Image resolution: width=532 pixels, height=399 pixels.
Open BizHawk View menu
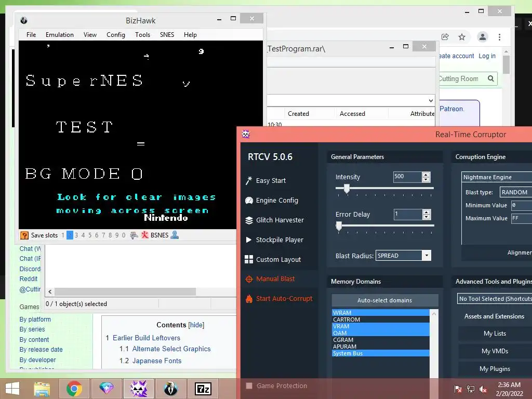(x=90, y=35)
